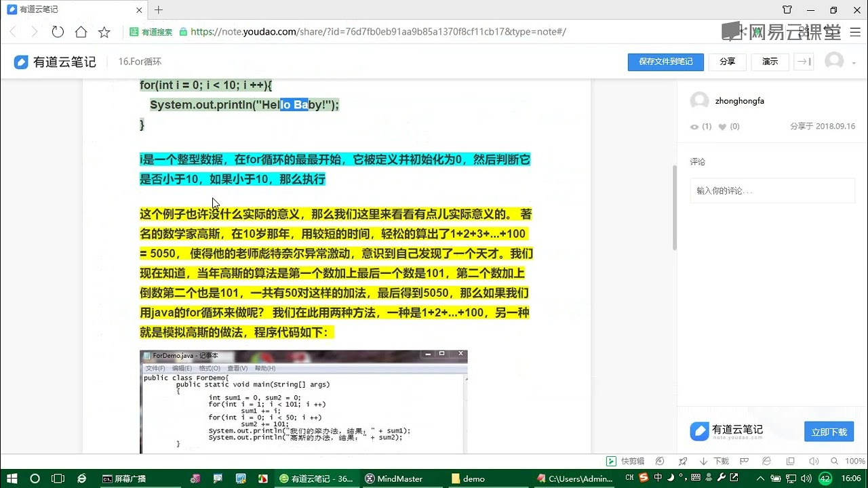
Task: Click the page vertical scrollbar
Action: (673, 207)
